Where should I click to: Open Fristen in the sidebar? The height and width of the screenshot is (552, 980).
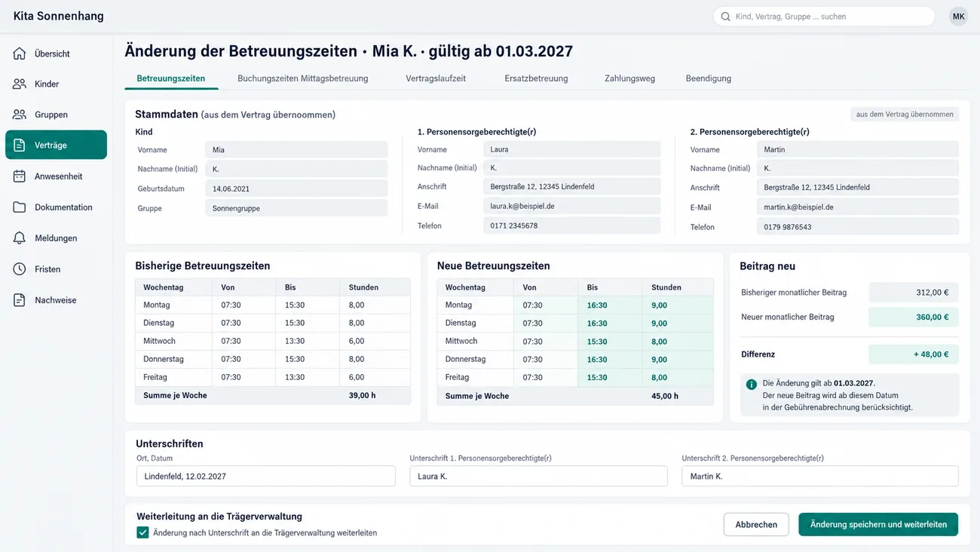tap(56, 269)
